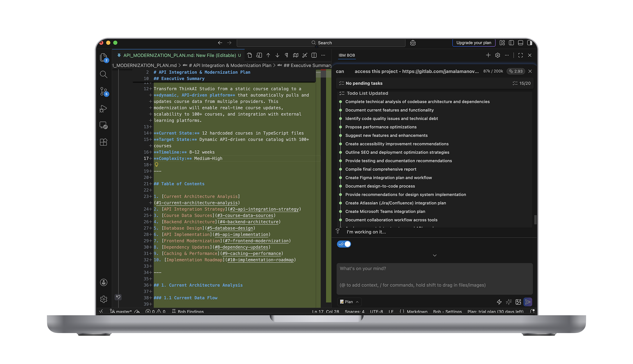This screenshot has height=364, width=633.
Task: Click the master branch in status bar
Action: 121,311
